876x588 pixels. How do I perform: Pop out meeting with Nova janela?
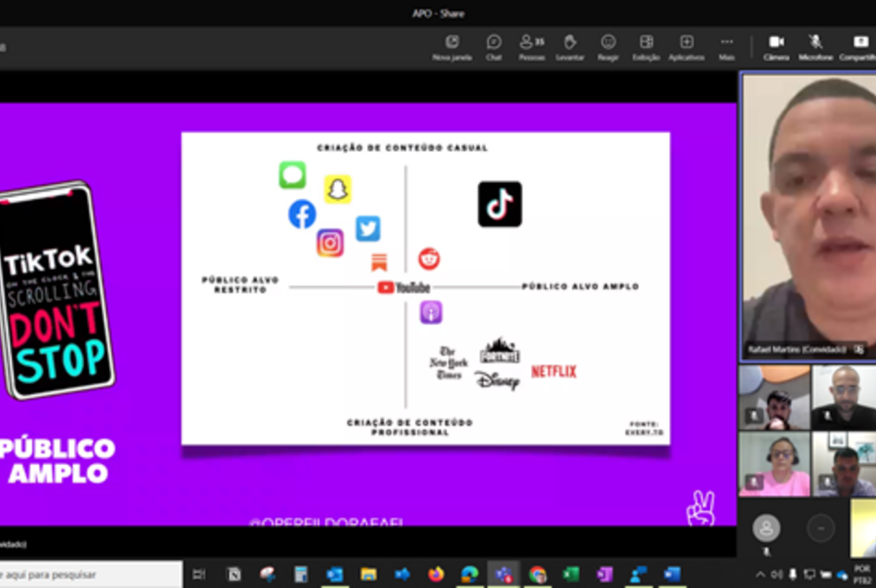[x=452, y=46]
